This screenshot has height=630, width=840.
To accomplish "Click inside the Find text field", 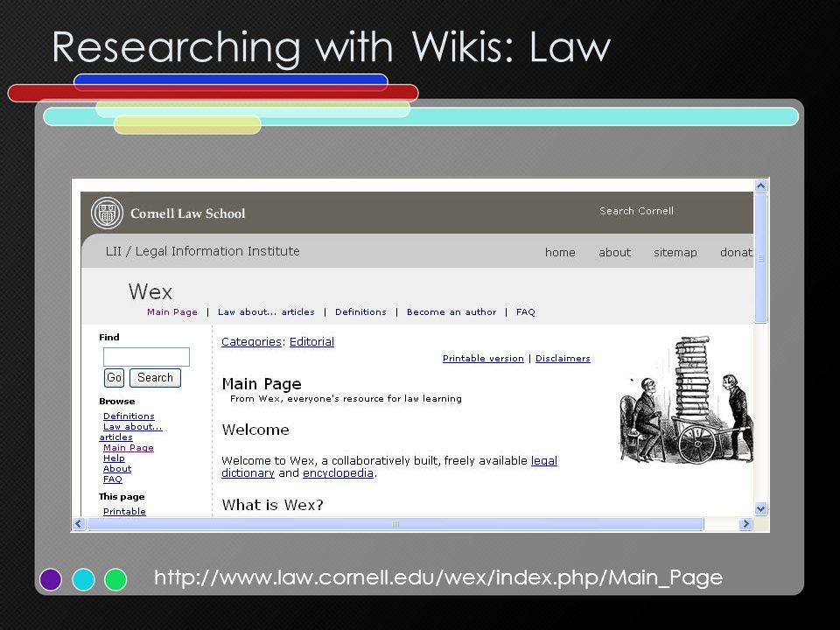I will coord(146,357).
